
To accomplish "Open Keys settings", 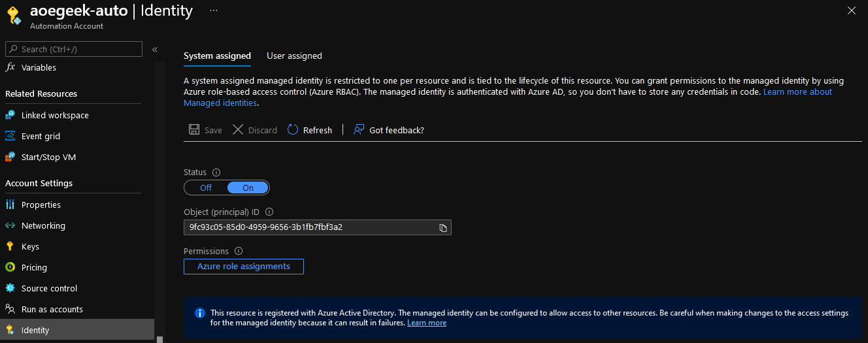I will click(x=30, y=246).
